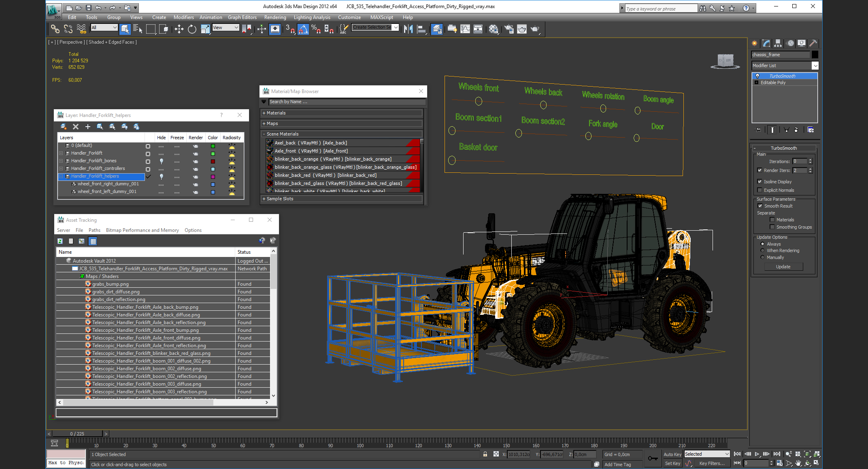This screenshot has width=868, height=469.
Task: Toggle the Angle Snap tool
Action: (x=303, y=29)
